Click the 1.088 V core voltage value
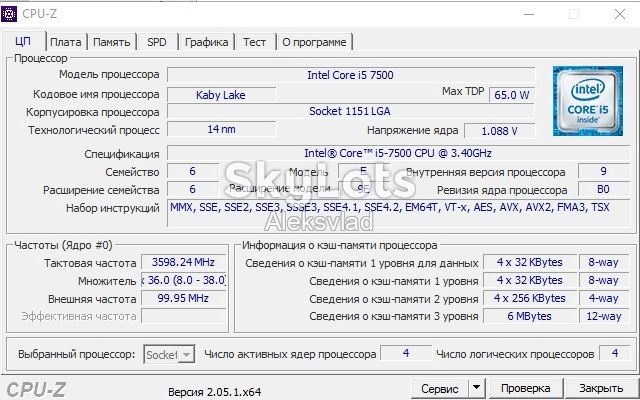 tap(500, 131)
